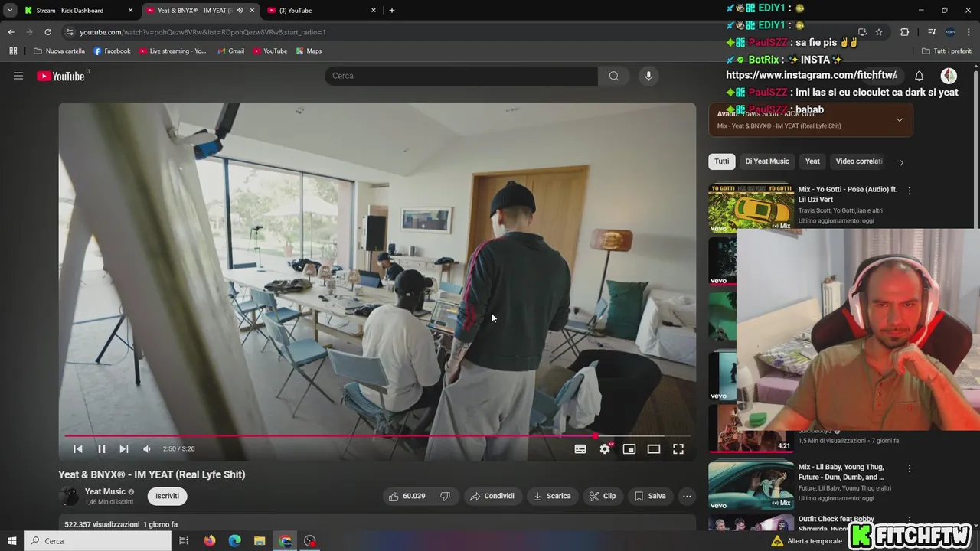Create a clip with Clip button
This screenshot has width=980, height=551.
pos(602,496)
